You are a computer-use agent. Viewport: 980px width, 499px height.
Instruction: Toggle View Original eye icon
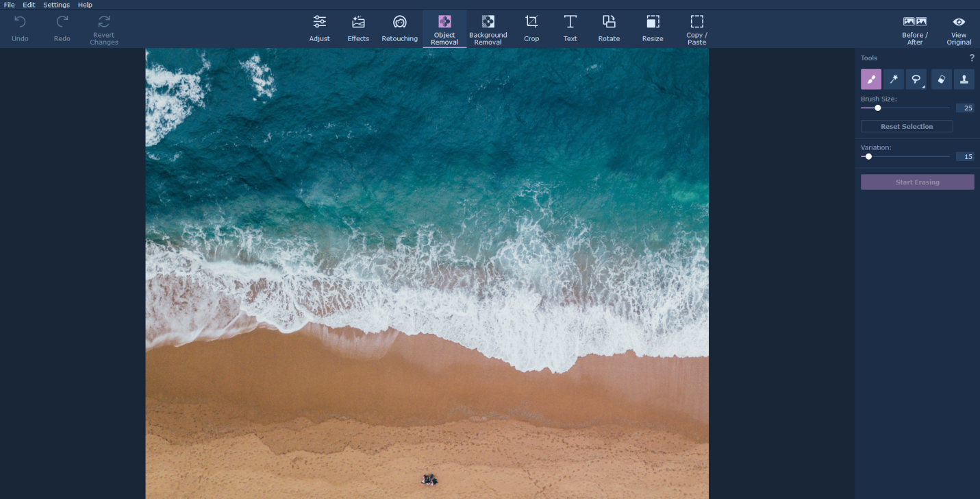[x=959, y=29]
